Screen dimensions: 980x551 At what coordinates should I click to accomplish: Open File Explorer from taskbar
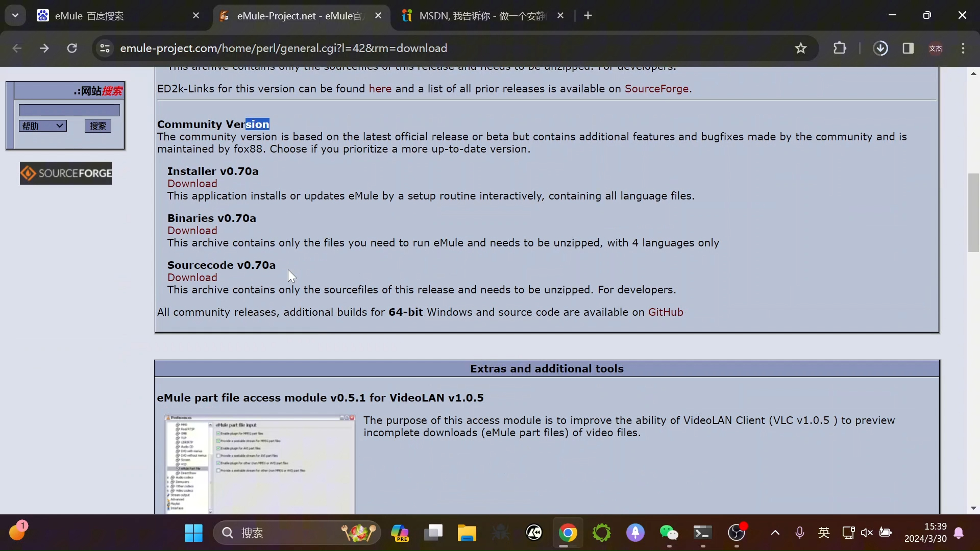click(x=467, y=533)
